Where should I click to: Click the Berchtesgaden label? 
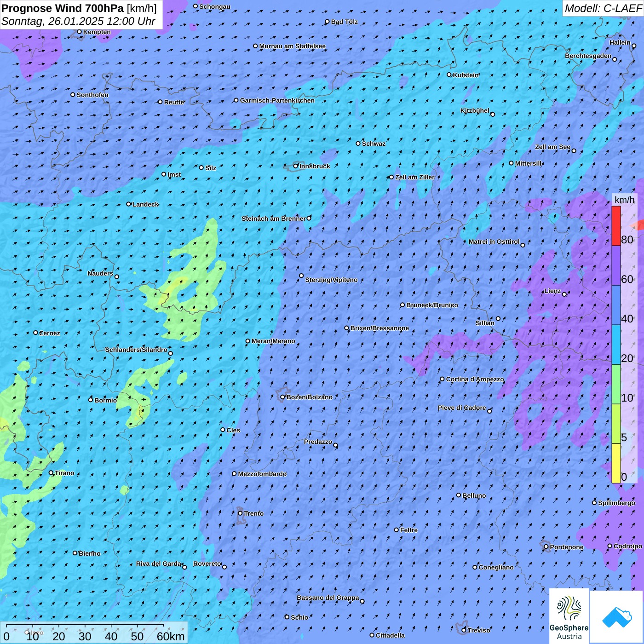click(588, 56)
